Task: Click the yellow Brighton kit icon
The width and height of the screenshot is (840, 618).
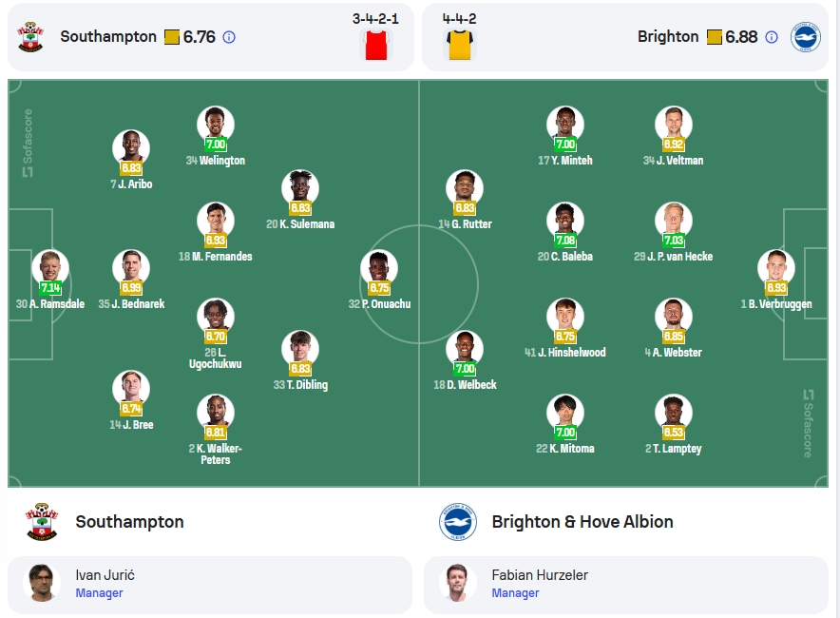Action: coord(460,45)
